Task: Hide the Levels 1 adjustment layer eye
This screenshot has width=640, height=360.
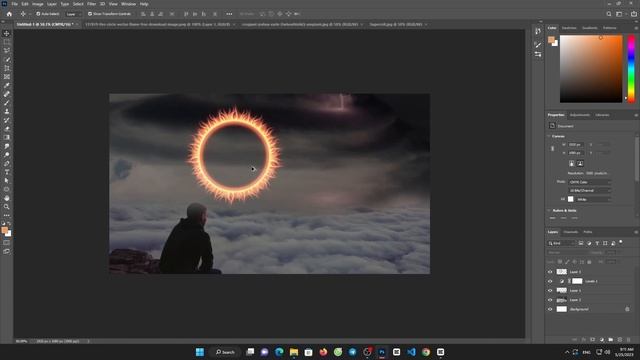Action: click(x=550, y=281)
